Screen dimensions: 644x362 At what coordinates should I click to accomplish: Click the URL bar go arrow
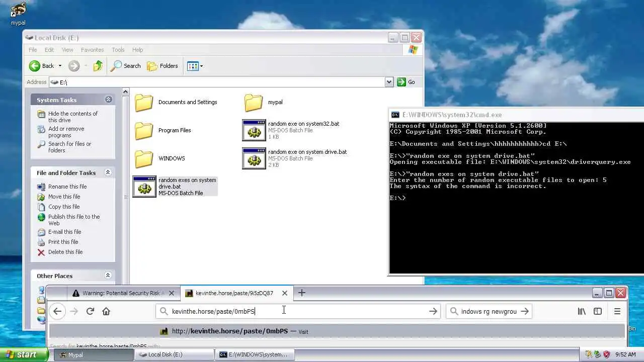[433, 311]
